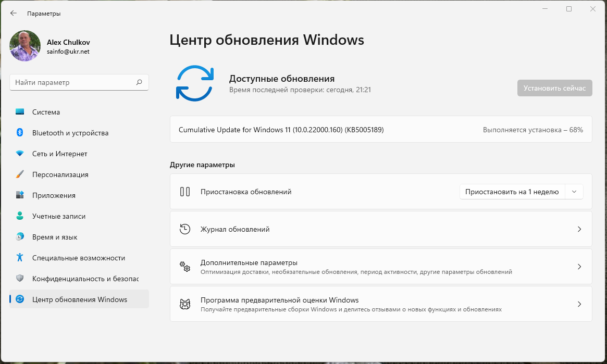Select Время и язык category
This screenshot has width=607, height=364.
[x=79, y=237]
